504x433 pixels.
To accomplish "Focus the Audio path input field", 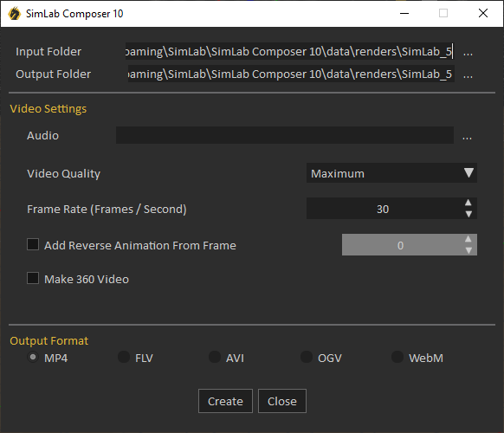I will [285, 135].
